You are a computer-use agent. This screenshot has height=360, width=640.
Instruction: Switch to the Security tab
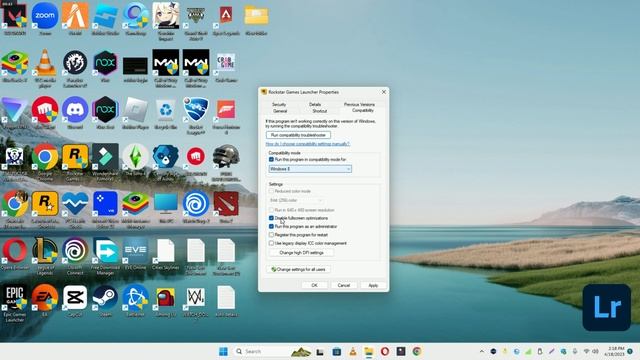(x=279, y=104)
